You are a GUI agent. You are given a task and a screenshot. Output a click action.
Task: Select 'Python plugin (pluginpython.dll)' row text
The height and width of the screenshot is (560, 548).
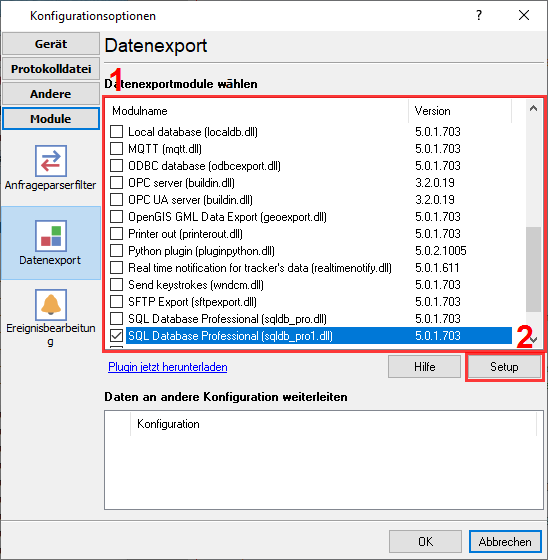click(201, 251)
